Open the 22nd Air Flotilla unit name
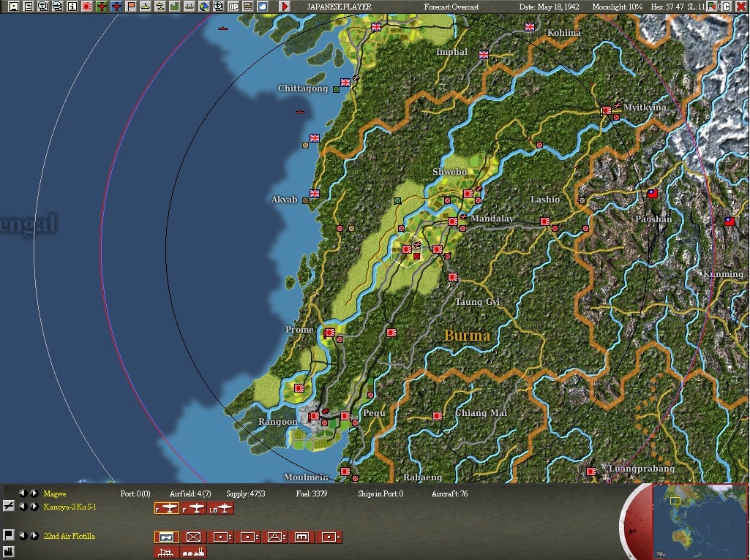 [70, 536]
